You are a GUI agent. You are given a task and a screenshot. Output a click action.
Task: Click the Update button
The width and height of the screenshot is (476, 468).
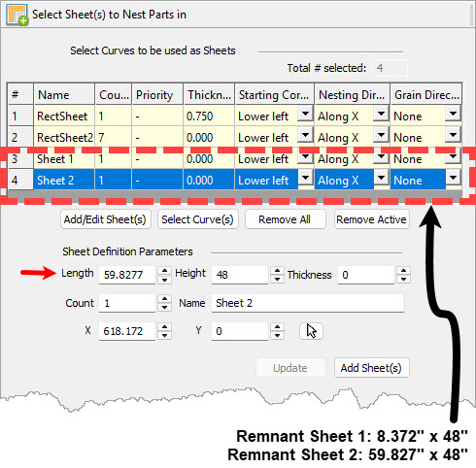(290, 368)
